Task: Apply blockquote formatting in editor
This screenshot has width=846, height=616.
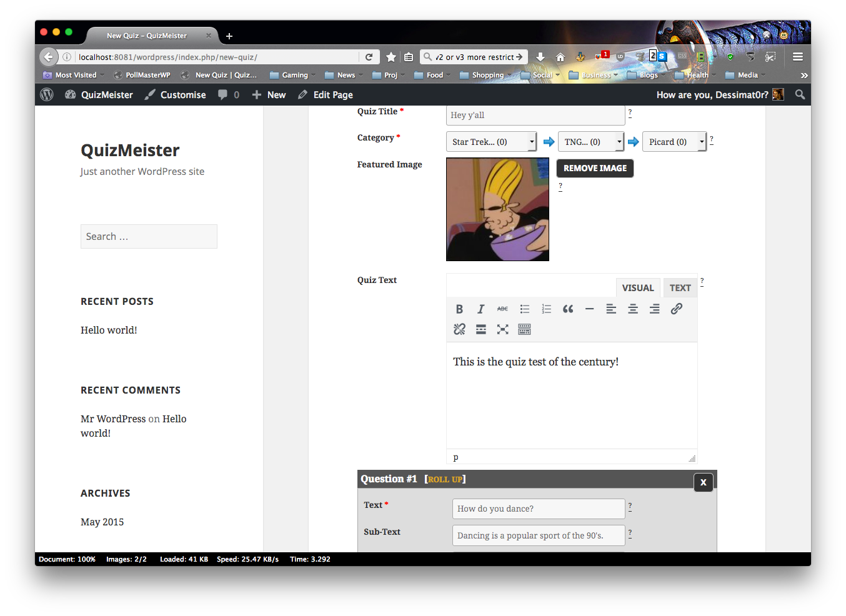Action: [568, 309]
